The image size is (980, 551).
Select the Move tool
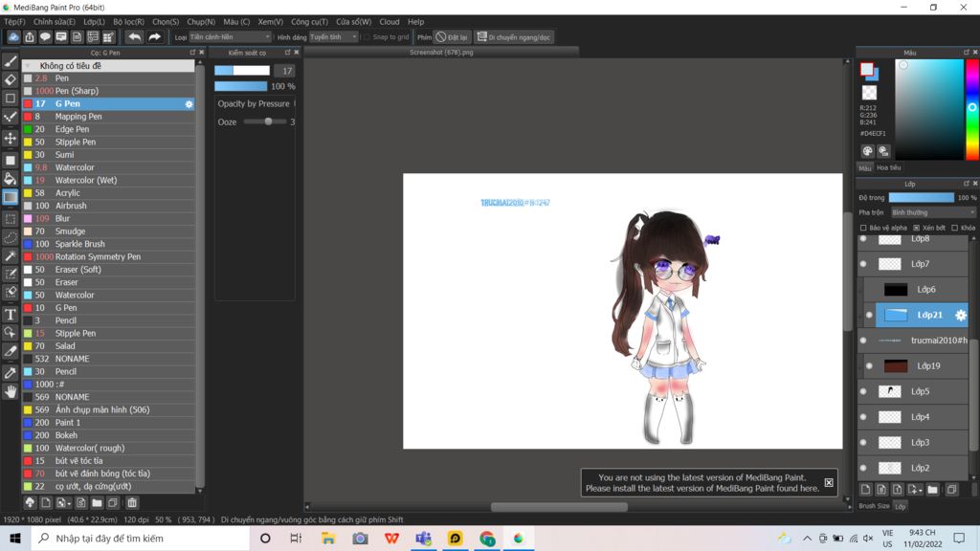coord(10,138)
